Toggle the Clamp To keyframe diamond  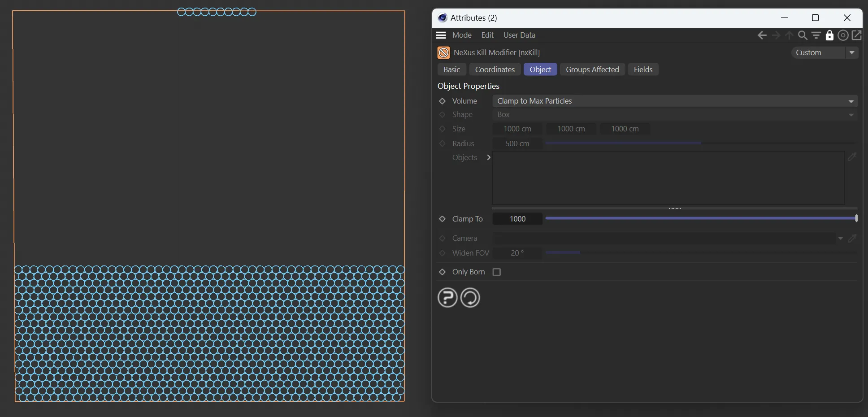click(x=442, y=219)
